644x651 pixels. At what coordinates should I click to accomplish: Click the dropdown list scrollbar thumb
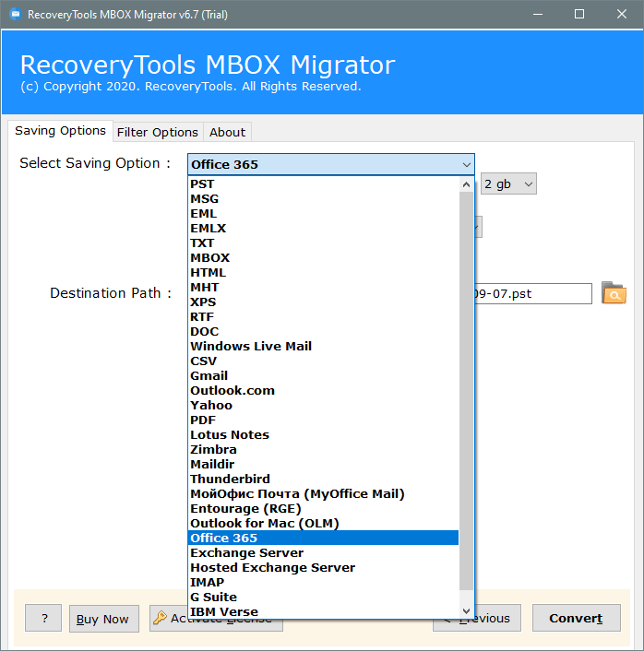click(466, 390)
